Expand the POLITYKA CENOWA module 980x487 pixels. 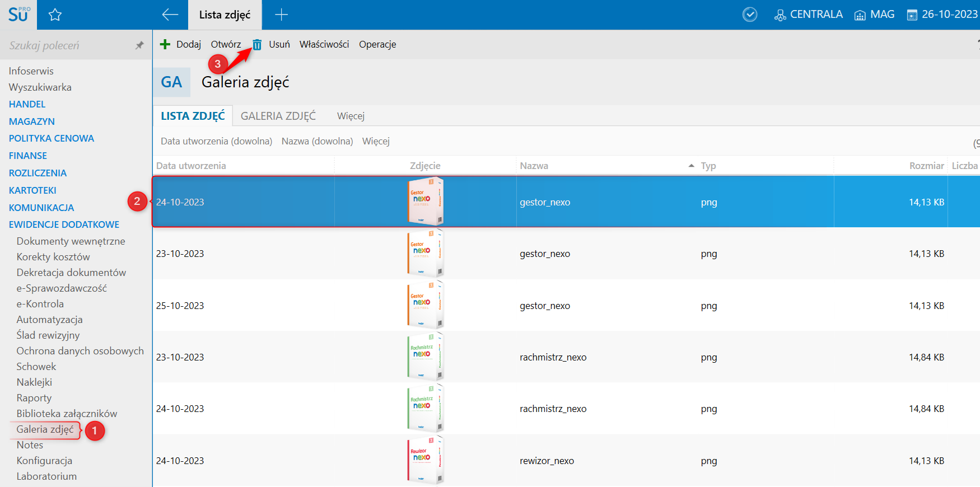click(x=52, y=138)
